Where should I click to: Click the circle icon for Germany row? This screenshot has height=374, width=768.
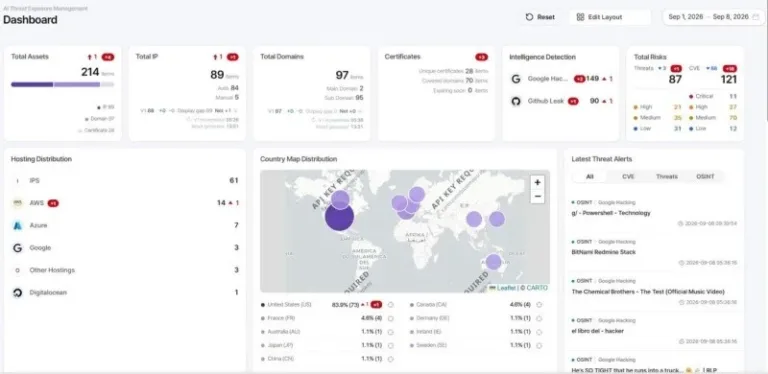pyautogui.click(x=539, y=318)
